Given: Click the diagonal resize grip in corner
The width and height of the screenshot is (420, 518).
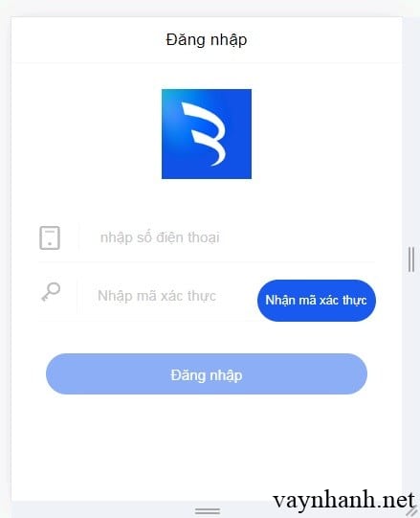Looking at the screenshot, I should point(411,511).
